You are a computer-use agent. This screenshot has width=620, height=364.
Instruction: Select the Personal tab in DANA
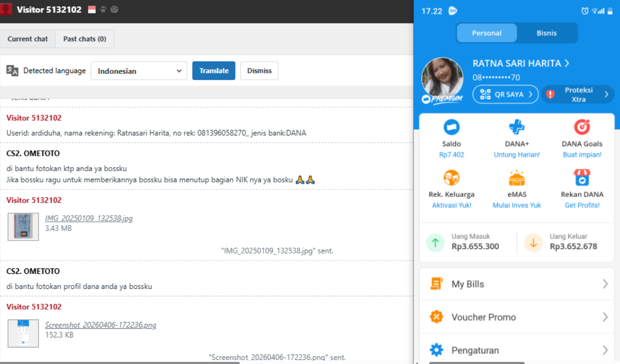487,33
